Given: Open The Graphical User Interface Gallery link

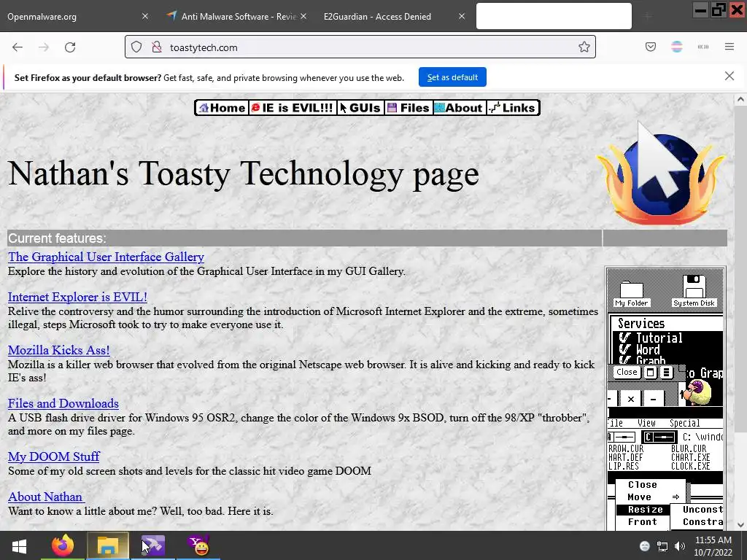Looking at the screenshot, I should click(x=106, y=257).
